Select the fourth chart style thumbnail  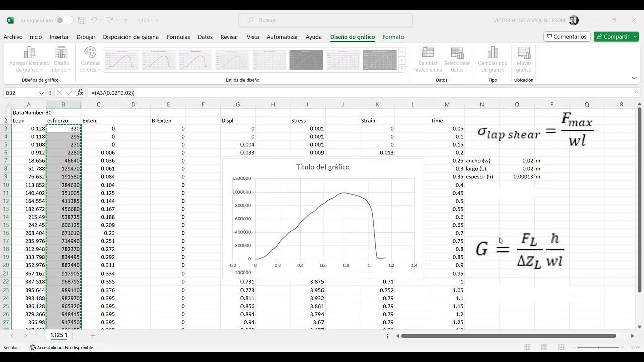[232, 60]
